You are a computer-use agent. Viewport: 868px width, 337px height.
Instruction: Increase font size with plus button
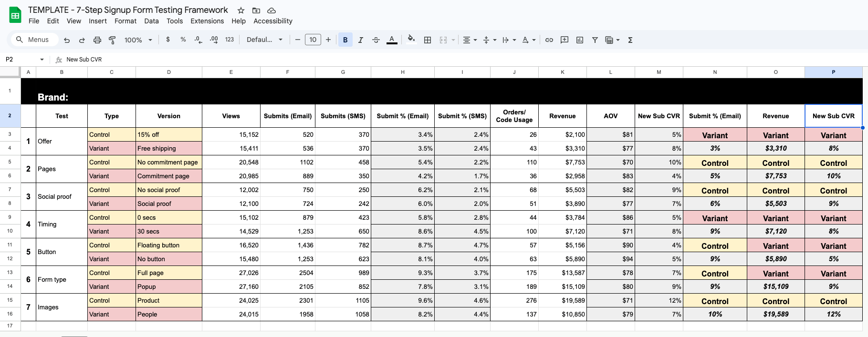[x=328, y=40]
